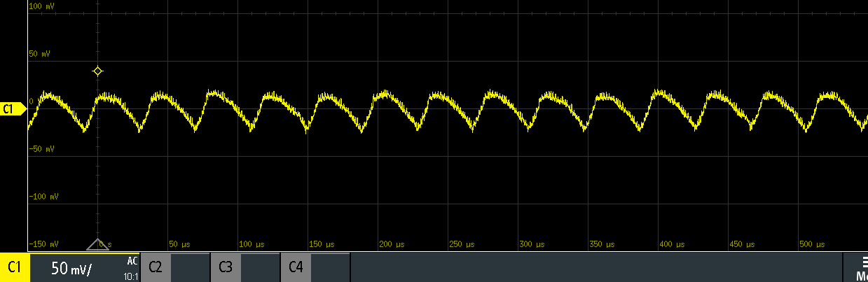Click the 200 µs time axis label
Image resolution: width=868 pixels, height=282 pixels.
coord(392,244)
